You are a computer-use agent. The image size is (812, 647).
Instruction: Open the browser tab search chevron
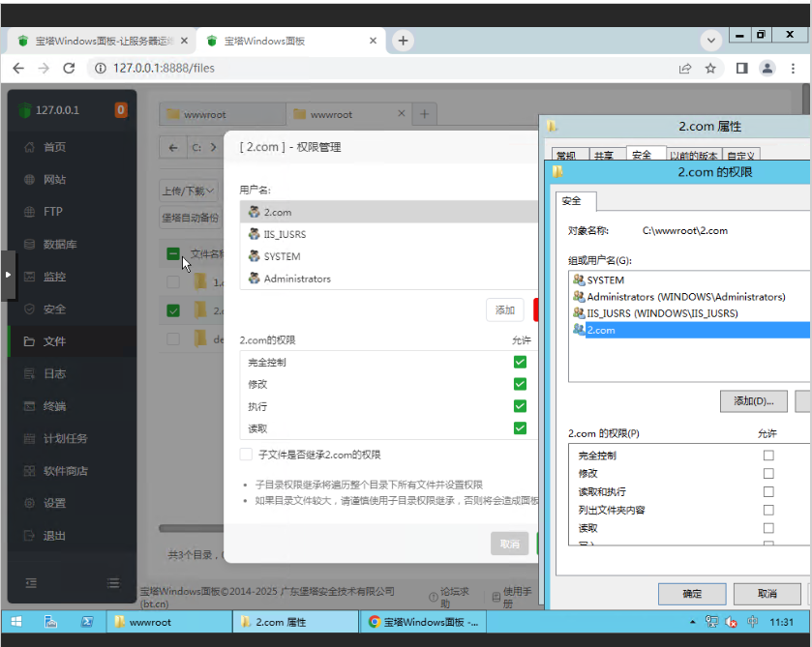click(x=711, y=41)
